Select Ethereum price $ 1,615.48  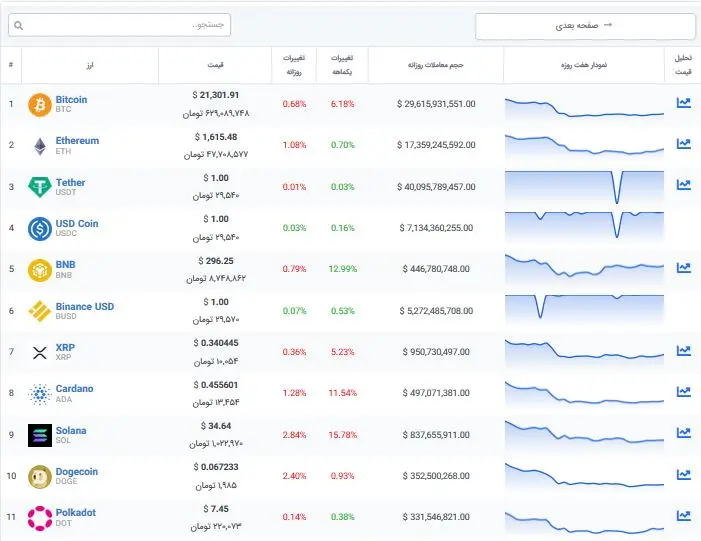point(215,137)
